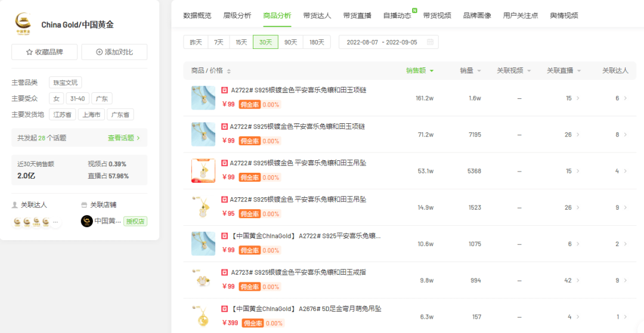The image size is (644, 333).
Task: Click the 关联店铺 shop avatar icon
Action: point(86,222)
